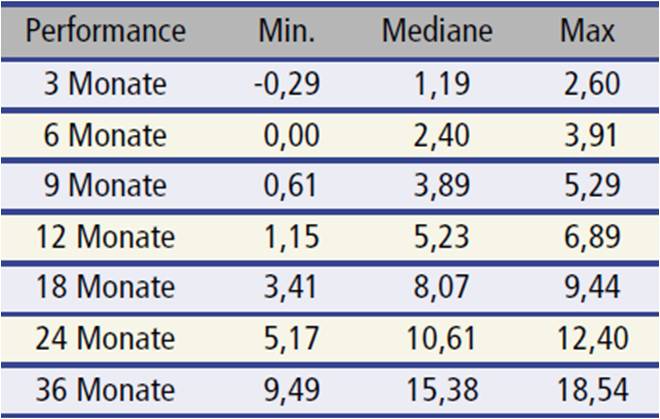Click the Mediane column header
The width and height of the screenshot is (660, 419).
click(x=437, y=31)
